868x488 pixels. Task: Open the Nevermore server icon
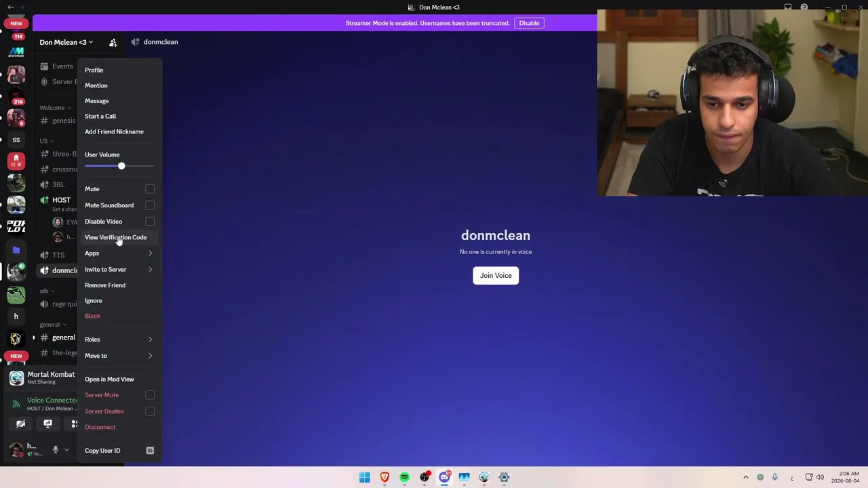[16, 52]
